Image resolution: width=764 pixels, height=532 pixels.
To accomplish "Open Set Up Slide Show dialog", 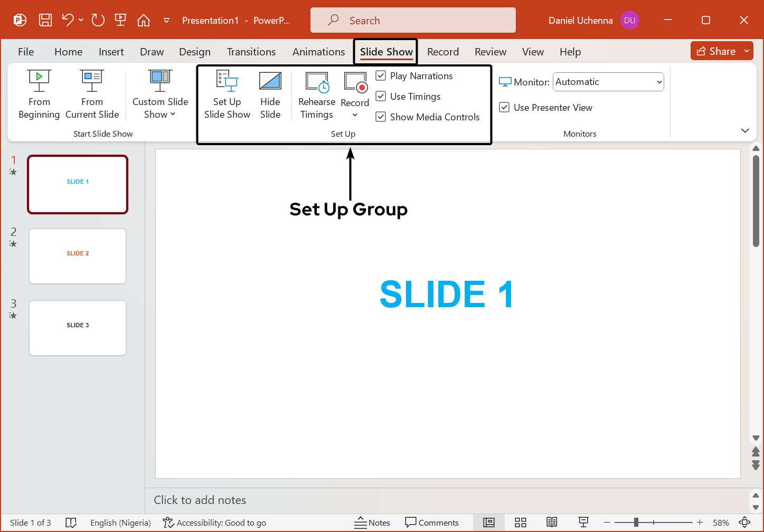I will tap(227, 95).
